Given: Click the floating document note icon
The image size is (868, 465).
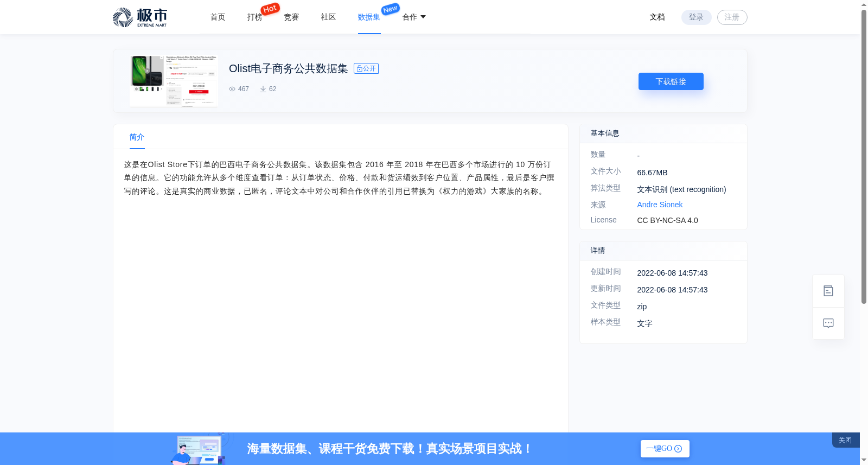Looking at the screenshot, I should coord(828,291).
